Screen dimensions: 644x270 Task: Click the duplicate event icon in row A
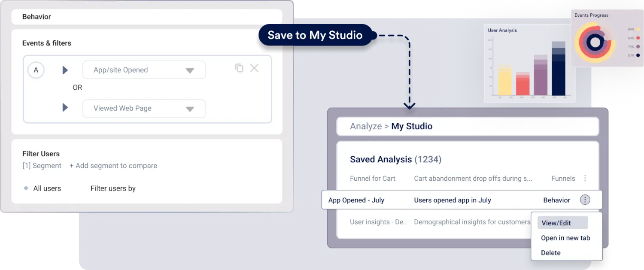[239, 68]
